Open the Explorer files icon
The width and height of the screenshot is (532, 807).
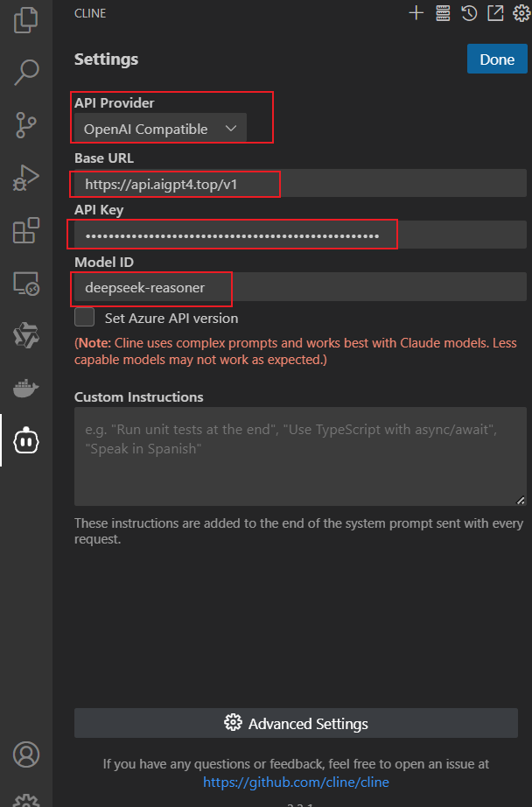25,21
